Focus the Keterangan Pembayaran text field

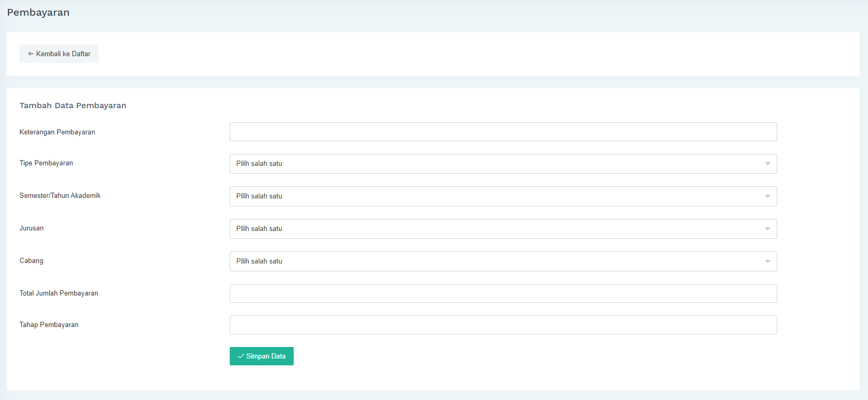[503, 132]
